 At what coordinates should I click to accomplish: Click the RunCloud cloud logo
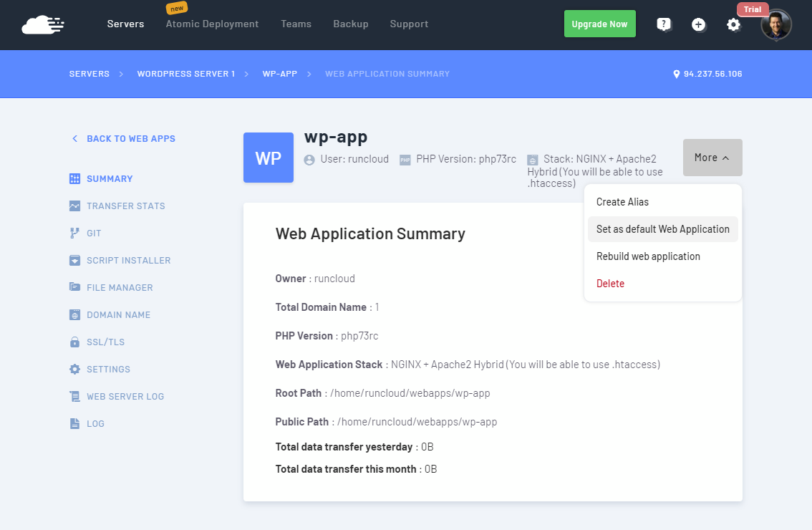43,24
